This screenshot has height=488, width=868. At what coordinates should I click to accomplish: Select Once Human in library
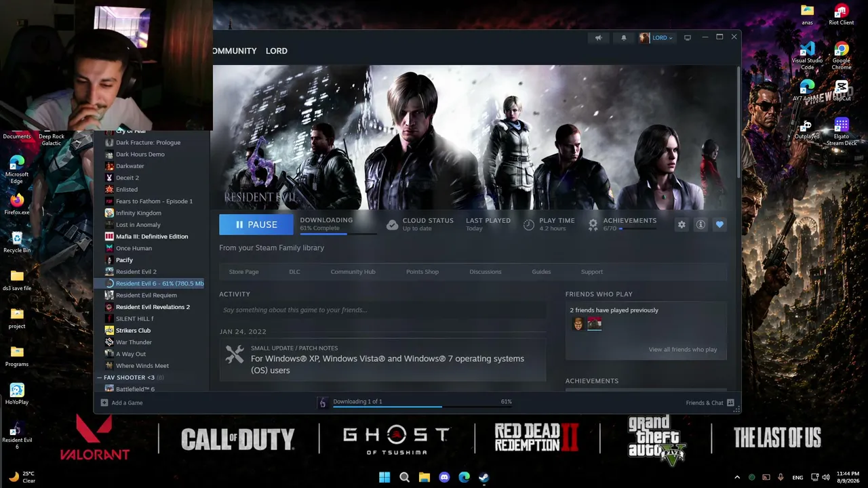tap(134, 248)
